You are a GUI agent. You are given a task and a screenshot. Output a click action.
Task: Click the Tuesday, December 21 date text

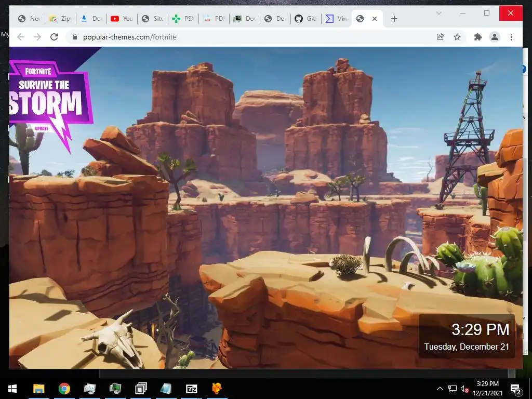[x=467, y=347]
